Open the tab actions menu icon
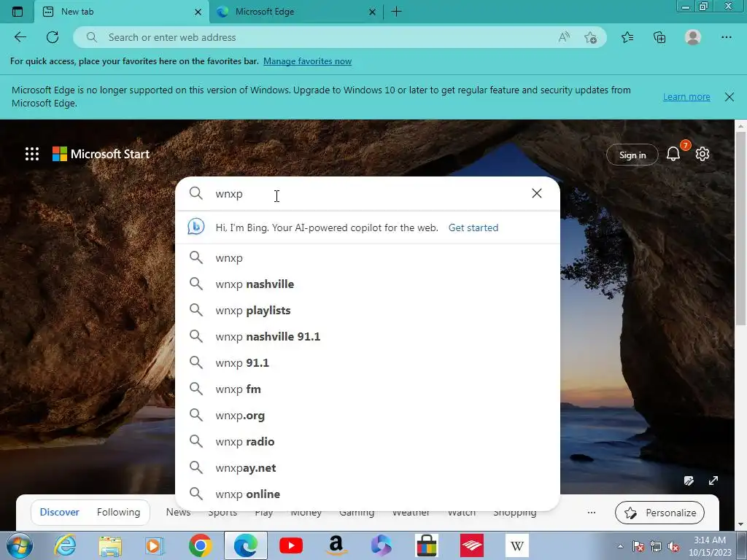The image size is (747, 560). [18, 12]
